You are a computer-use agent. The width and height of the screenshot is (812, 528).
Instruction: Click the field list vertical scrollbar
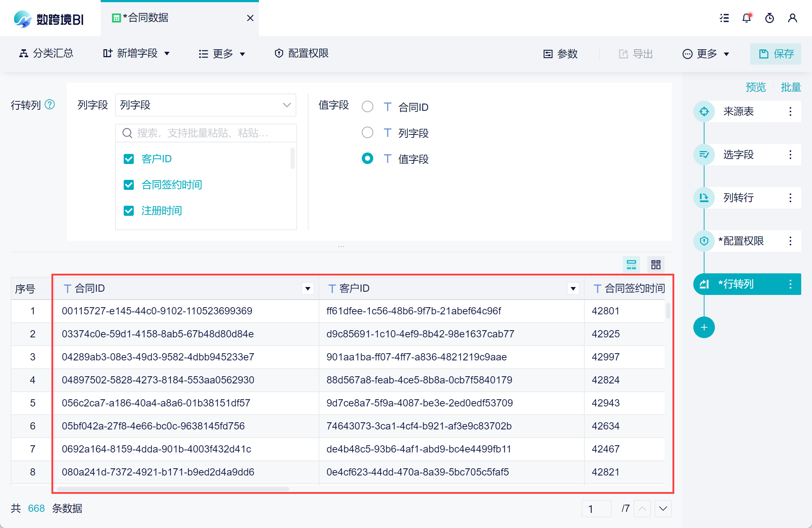click(293, 158)
